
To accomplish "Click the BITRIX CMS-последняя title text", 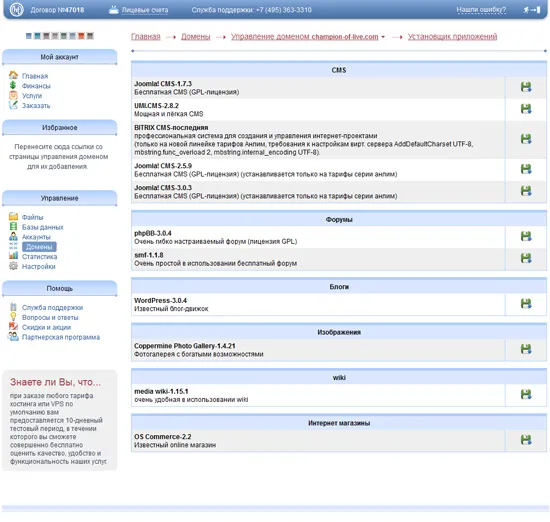I will [171, 128].
